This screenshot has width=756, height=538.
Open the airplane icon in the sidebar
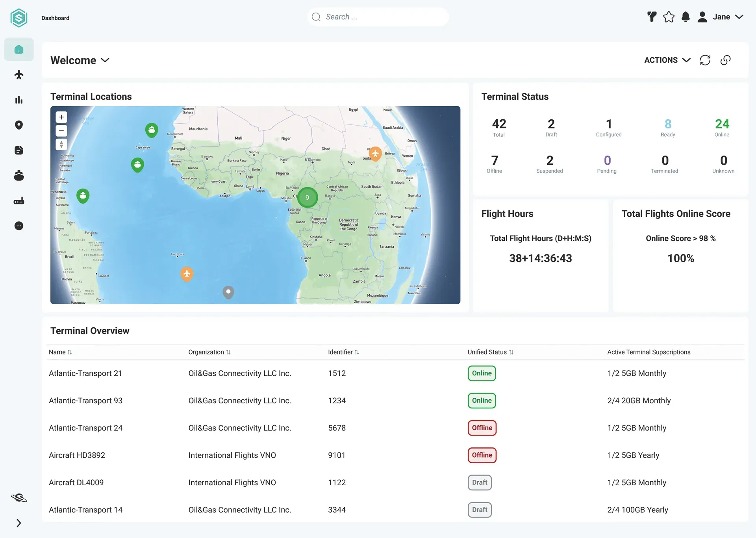(19, 75)
